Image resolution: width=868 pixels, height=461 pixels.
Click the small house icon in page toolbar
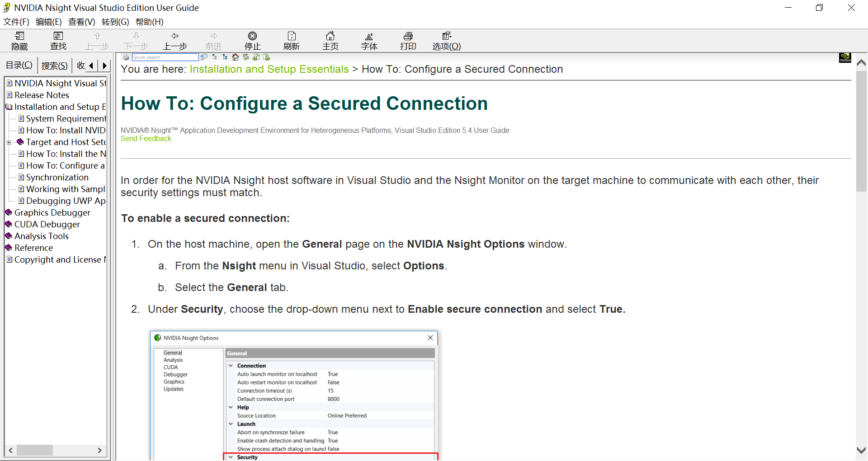pyautogui.click(x=235, y=57)
